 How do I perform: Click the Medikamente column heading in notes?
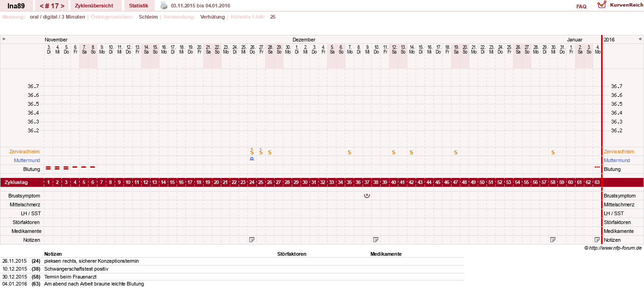(x=386, y=254)
